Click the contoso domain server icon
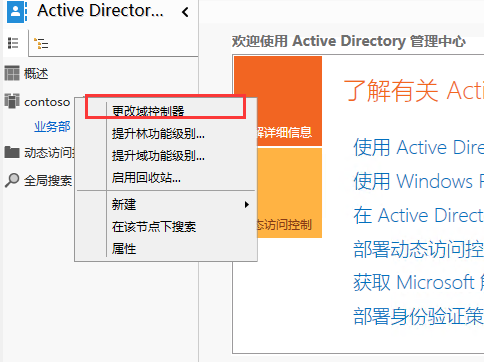484x362 pixels. [12, 101]
